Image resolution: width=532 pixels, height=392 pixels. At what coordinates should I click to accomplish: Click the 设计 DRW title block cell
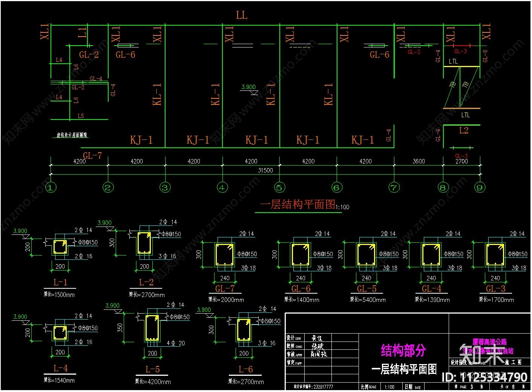click(295, 338)
